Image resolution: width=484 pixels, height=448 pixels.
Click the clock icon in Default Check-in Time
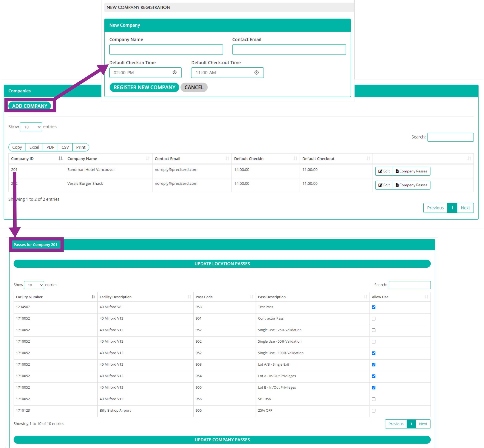174,72
